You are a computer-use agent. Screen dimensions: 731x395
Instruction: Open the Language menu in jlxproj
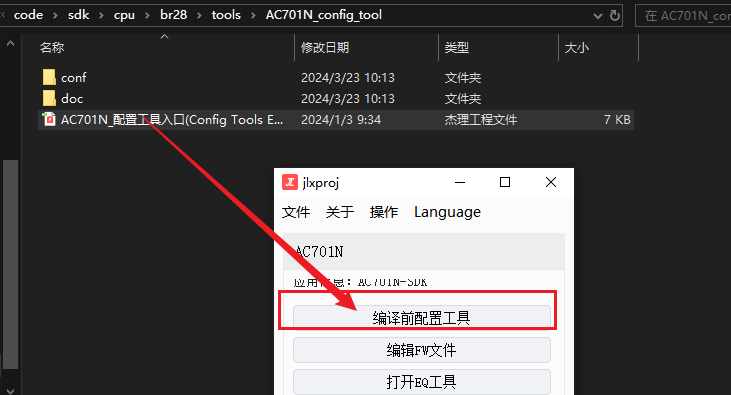(x=447, y=212)
